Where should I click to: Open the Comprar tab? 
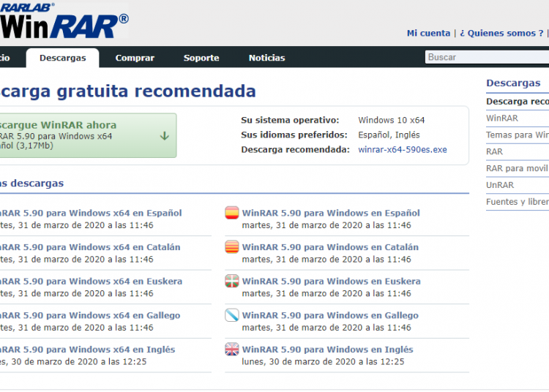click(x=135, y=58)
